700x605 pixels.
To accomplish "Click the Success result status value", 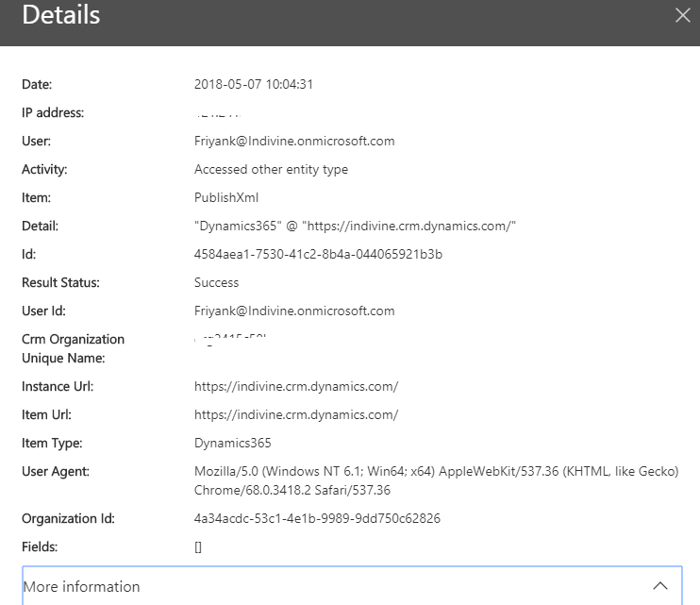I will coord(216,283).
